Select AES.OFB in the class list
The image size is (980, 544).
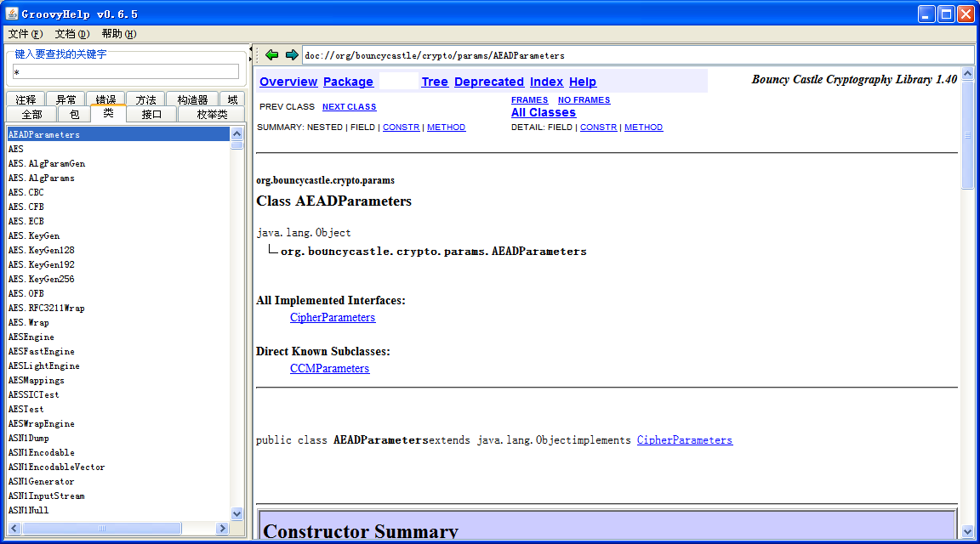[x=118, y=293]
